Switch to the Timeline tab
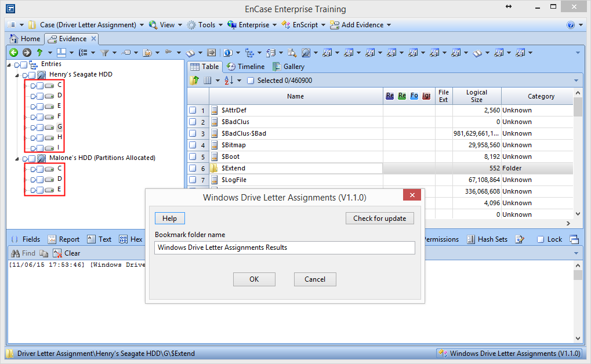This screenshot has width=591, height=364. (245, 67)
